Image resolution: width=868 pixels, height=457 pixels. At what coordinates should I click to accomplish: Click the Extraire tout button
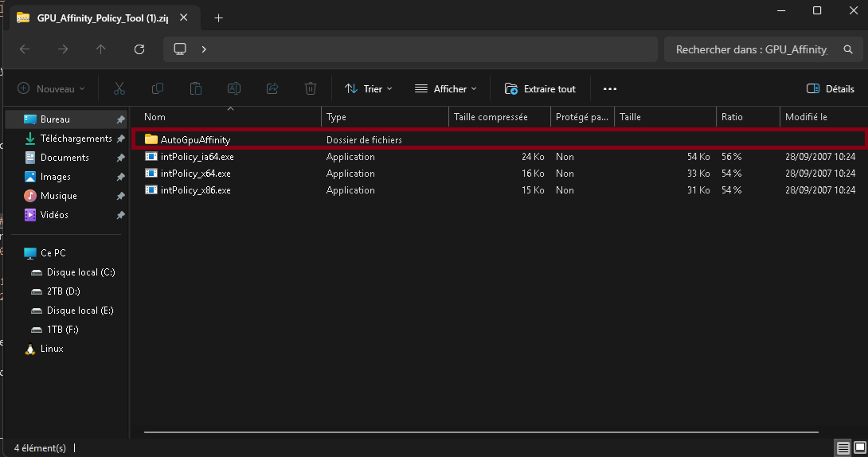540,88
